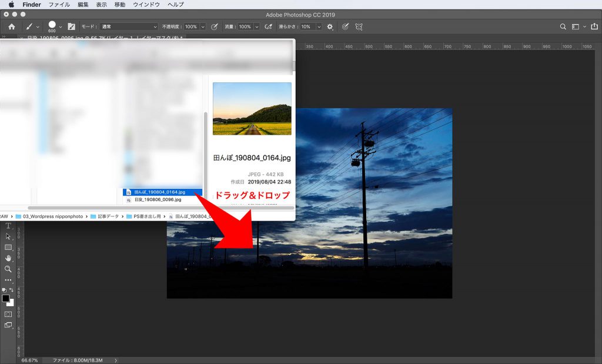Select the Brush tool preset icon
This screenshot has width=602, height=364.
tap(29, 27)
